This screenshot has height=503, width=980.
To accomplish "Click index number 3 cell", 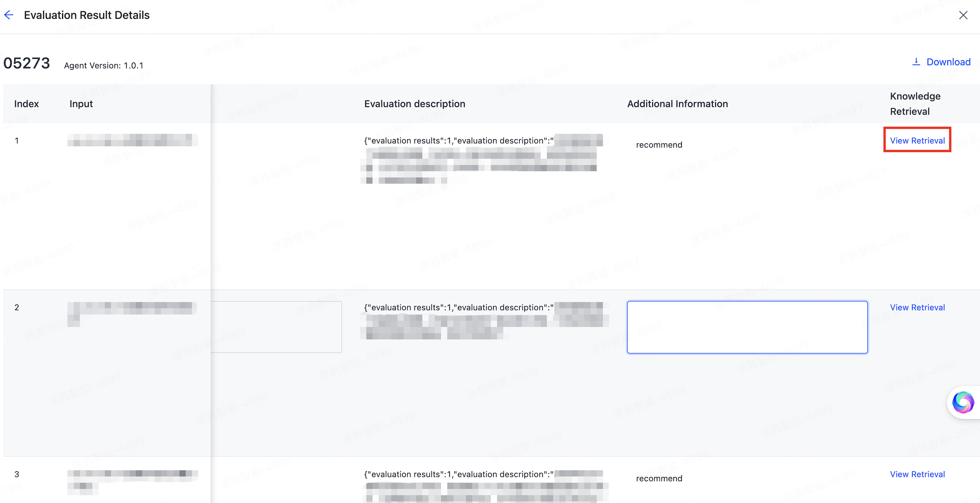I will click(17, 474).
